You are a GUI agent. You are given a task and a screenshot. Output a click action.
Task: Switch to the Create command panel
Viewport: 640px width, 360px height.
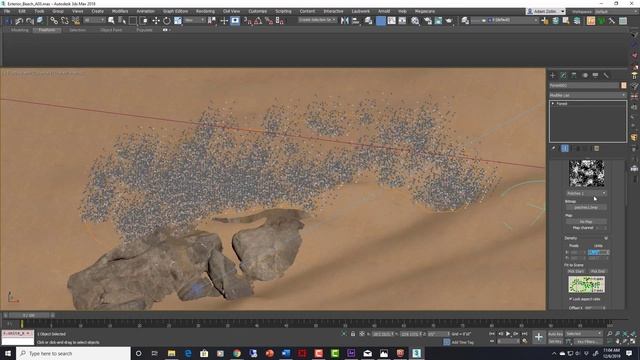[553, 76]
